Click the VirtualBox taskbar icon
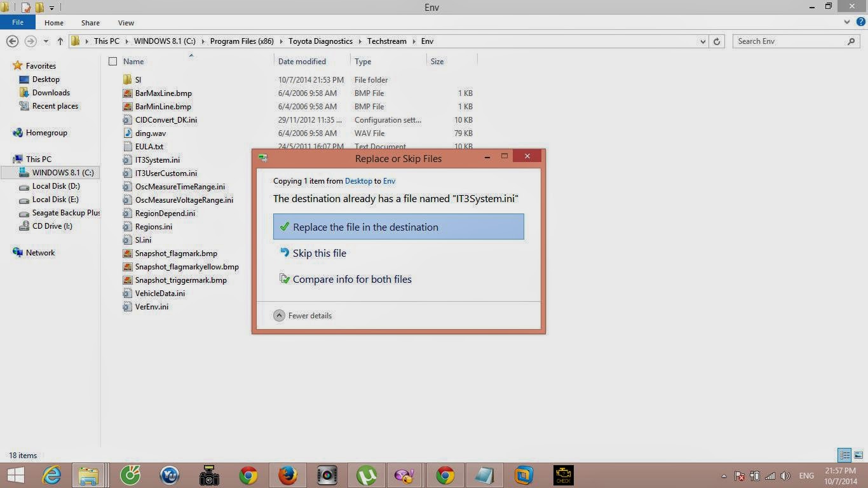 524,475
